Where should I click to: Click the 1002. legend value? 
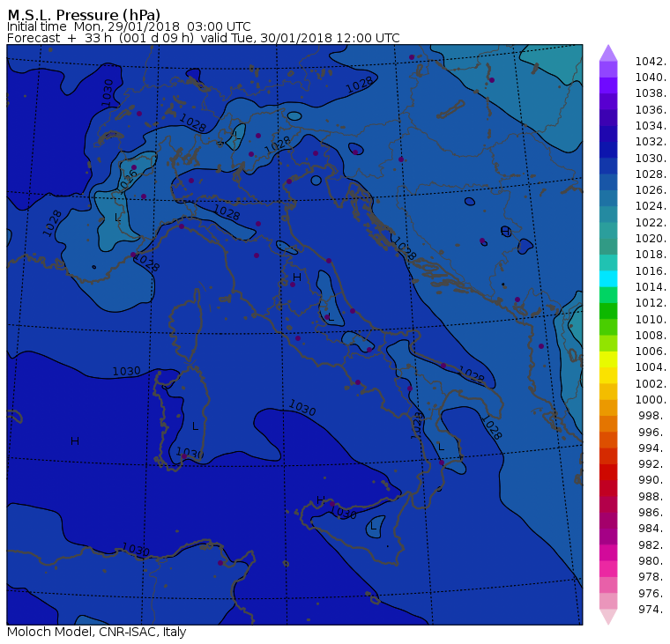pos(651,383)
